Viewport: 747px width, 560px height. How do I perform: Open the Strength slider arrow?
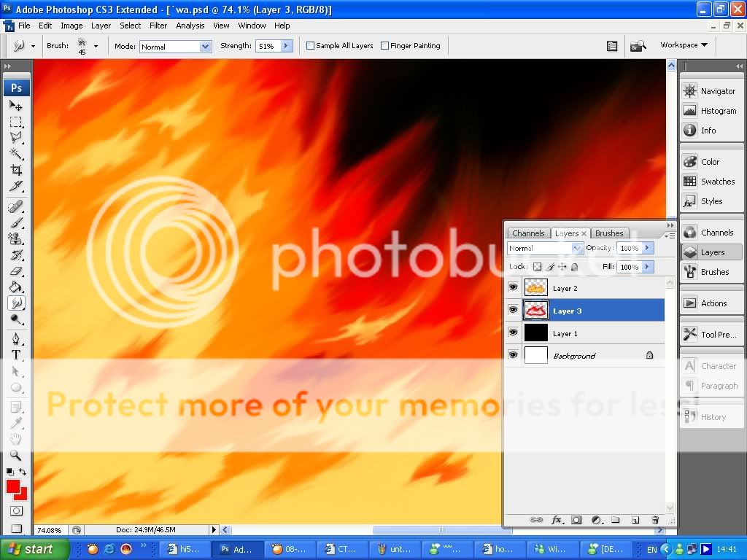tap(286, 46)
